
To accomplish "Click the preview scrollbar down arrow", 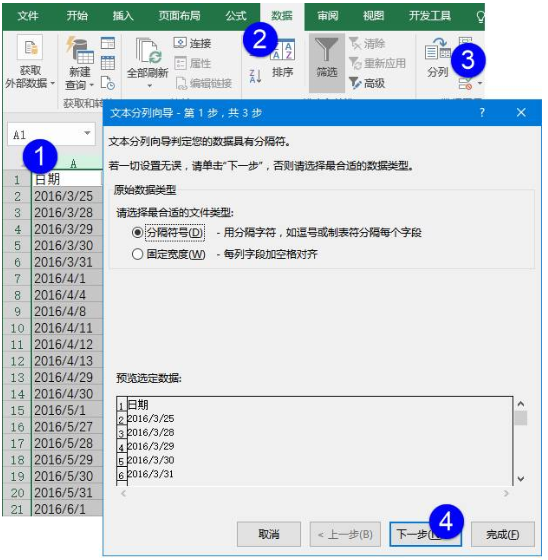I will 521,479.
